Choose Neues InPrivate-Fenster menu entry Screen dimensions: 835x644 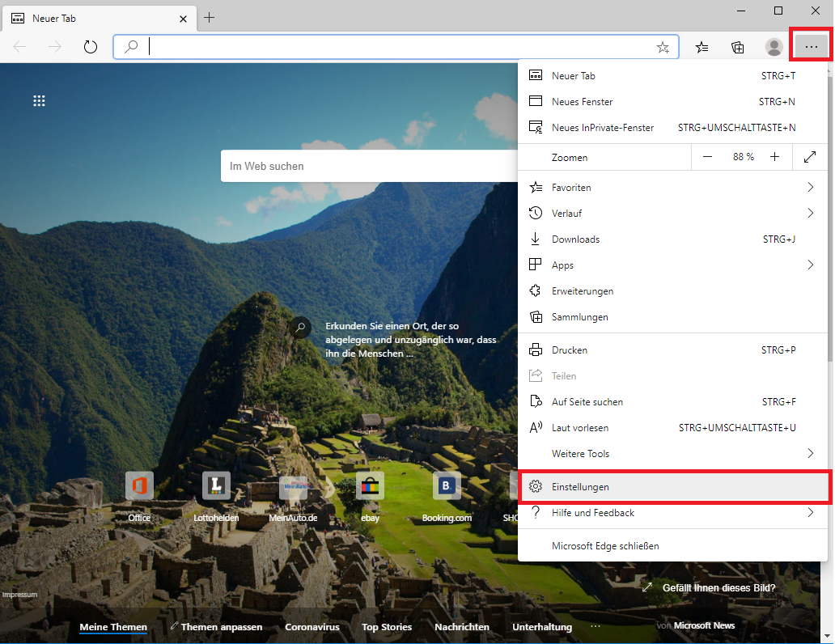pyautogui.click(x=603, y=128)
